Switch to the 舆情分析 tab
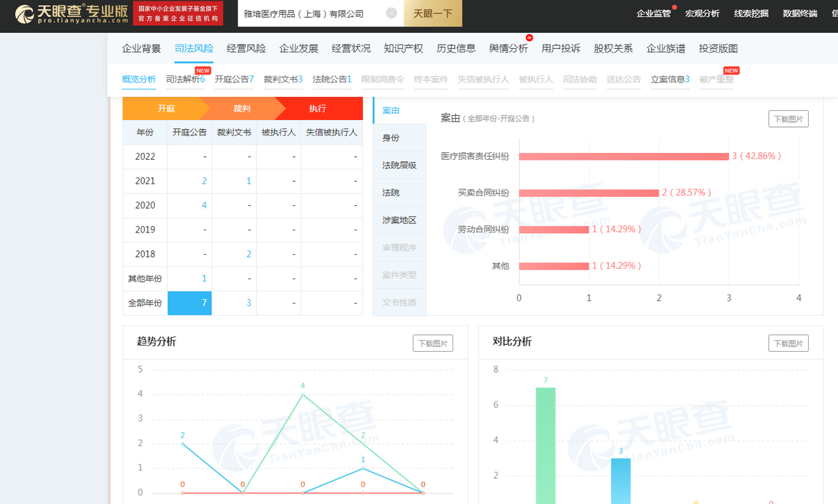The height and width of the screenshot is (504, 838). (508, 48)
